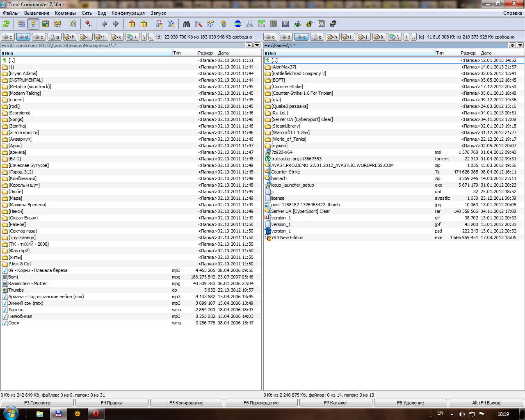The height and width of the screenshot is (420, 525).
Task: Toggle Thumbnail view mode button
Action: coord(46,24)
